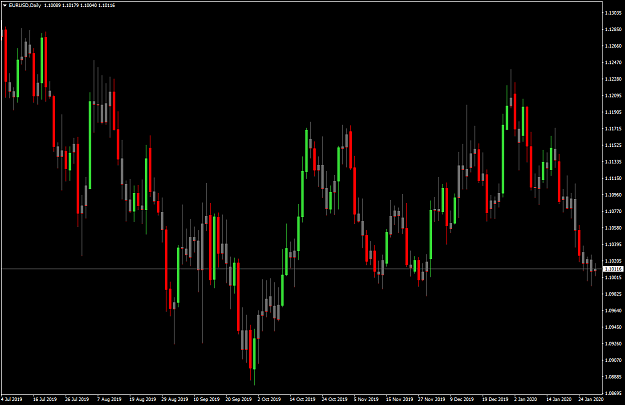Click the 2 Oct 2019 date label
This screenshot has width=625, height=405.
269,399
